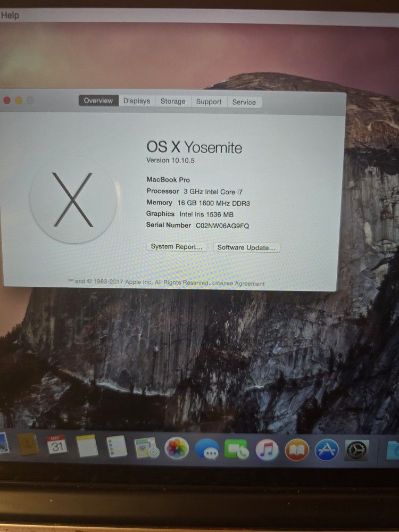Click the Version 10.10.5 text

(x=170, y=160)
